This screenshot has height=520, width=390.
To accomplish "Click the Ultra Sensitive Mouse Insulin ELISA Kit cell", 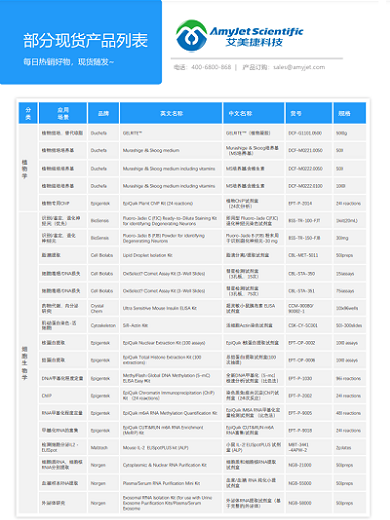I will [x=171, y=308].
